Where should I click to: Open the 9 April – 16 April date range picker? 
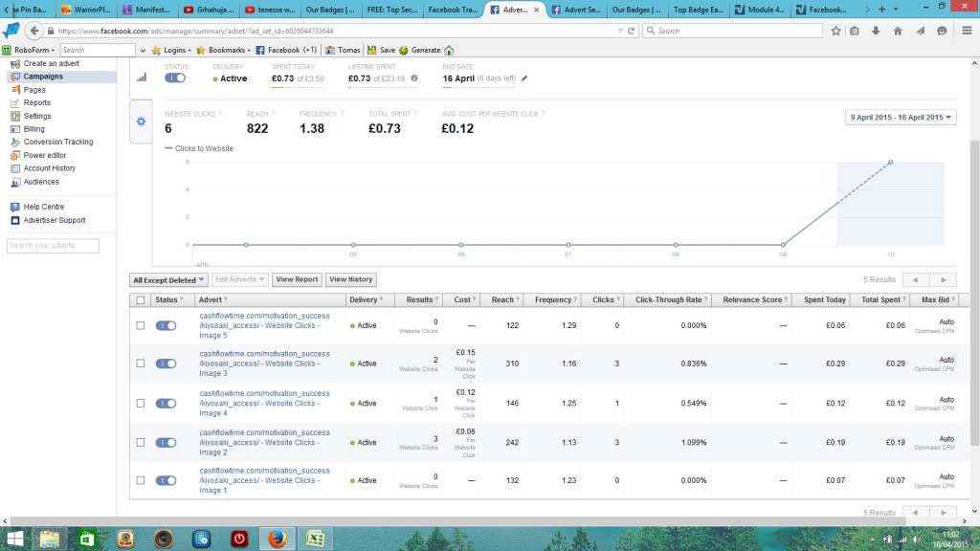900,118
